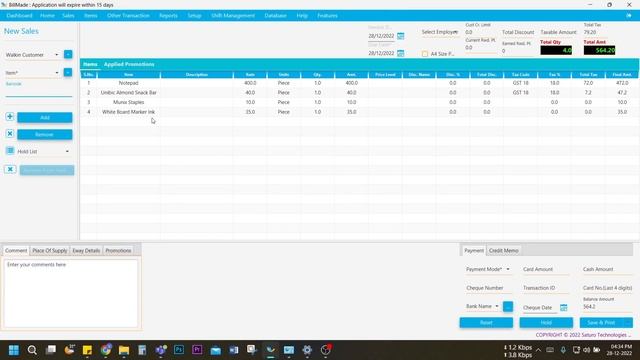
Task: Open Windows Start menu
Action: pyautogui.click(x=13, y=350)
